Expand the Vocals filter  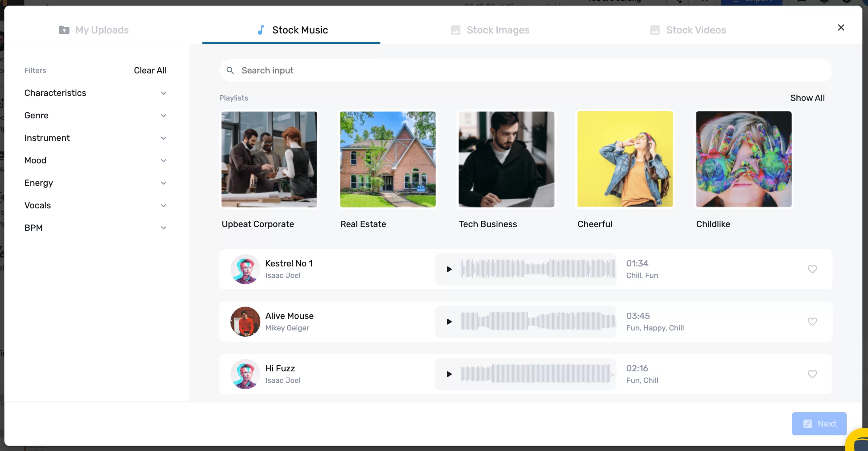pos(95,205)
